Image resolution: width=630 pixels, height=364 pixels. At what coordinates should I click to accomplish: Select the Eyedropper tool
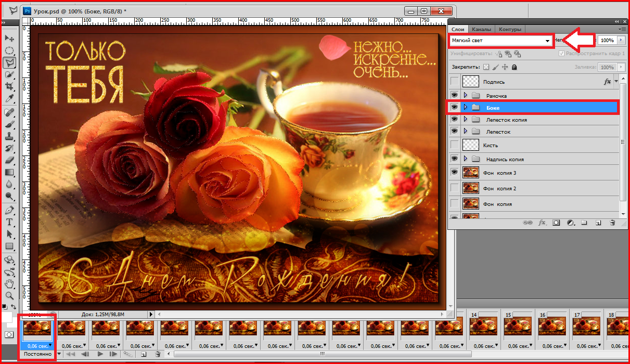point(9,98)
